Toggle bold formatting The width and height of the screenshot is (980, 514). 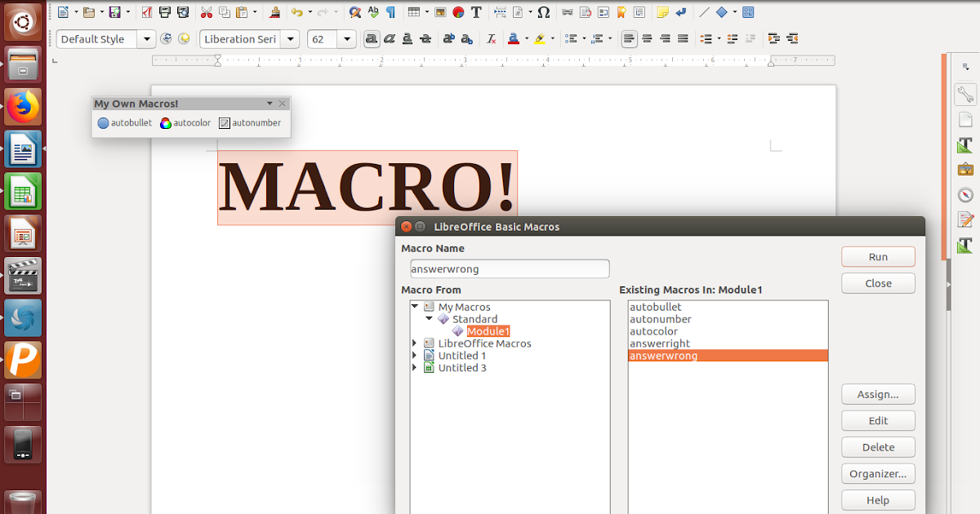(x=372, y=38)
